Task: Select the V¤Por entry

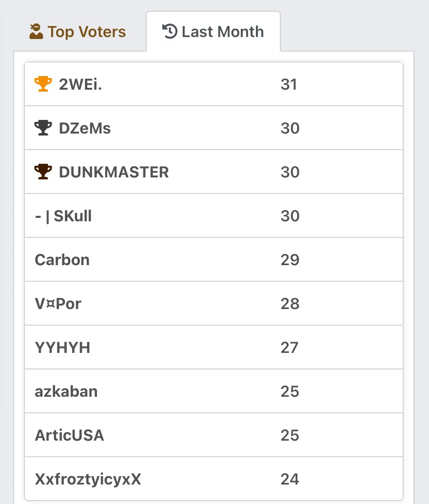Action: pyautogui.click(x=214, y=304)
